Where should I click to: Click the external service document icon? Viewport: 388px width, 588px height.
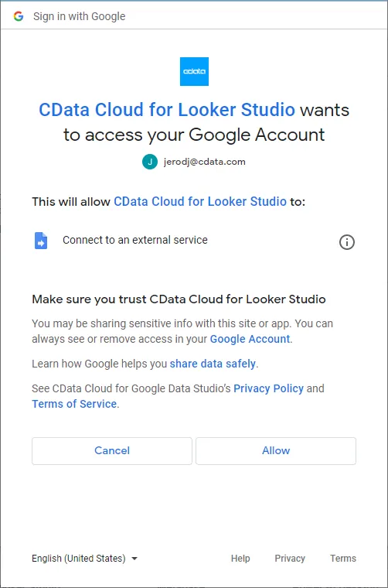pos(41,241)
